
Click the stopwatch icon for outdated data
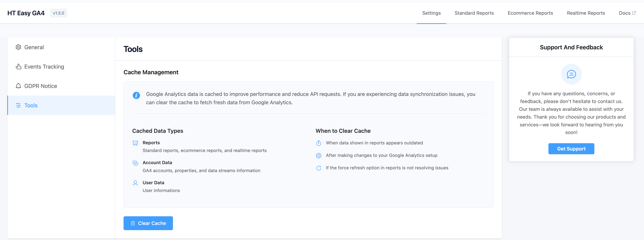coord(319,143)
